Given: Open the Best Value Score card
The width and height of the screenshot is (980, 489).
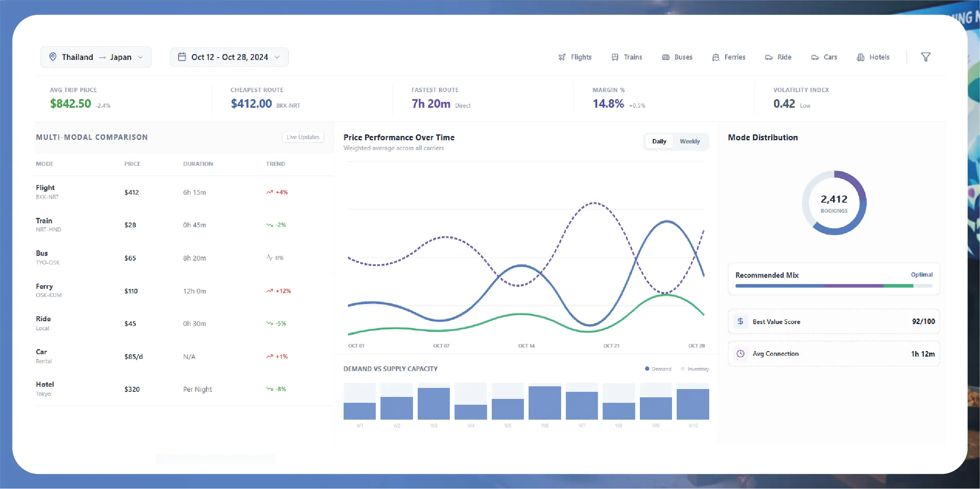Looking at the screenshot, I should 834,321.
